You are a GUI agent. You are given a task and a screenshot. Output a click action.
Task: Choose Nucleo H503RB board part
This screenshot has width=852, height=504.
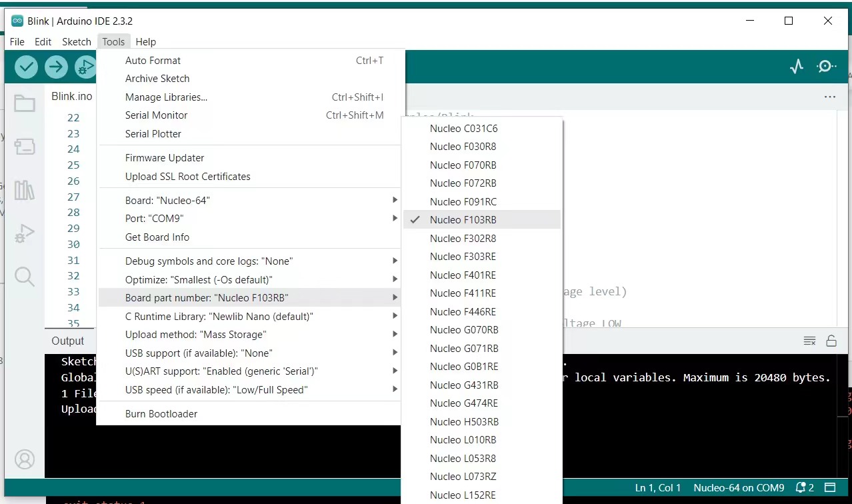(482, 422)
